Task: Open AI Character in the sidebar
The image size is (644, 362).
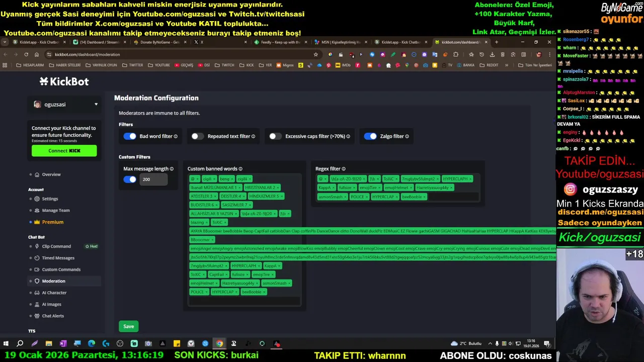Action: click(54, 293)
